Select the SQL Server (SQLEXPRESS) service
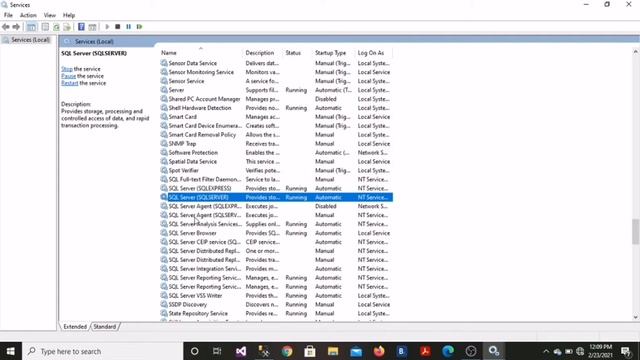The width and height of the screenshot is (640, 360). (276, 189)
